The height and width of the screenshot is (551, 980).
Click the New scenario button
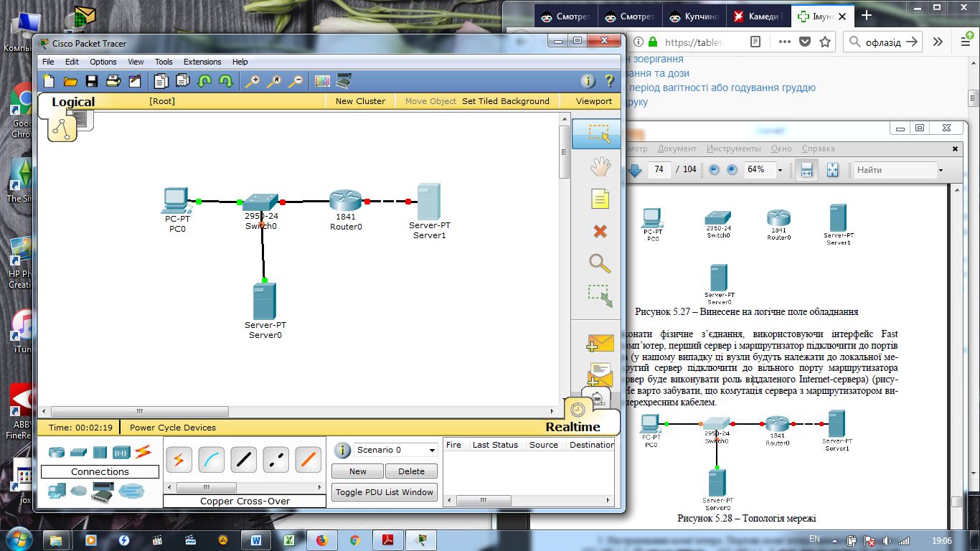[x=357, y=471]
